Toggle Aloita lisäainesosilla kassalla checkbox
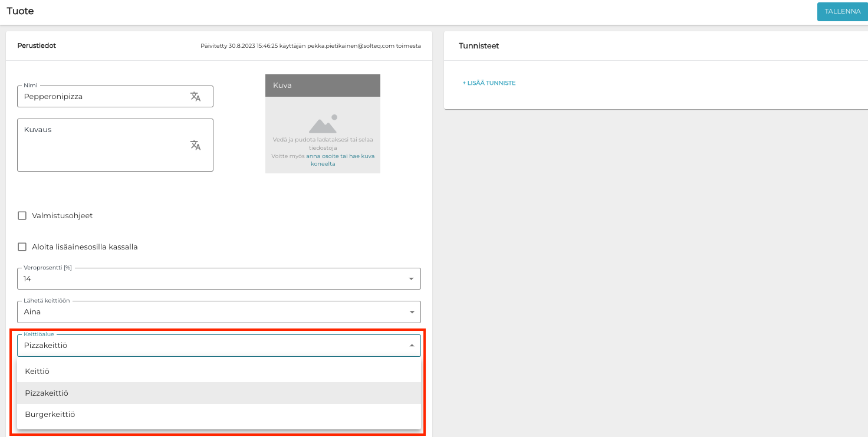 22,247
